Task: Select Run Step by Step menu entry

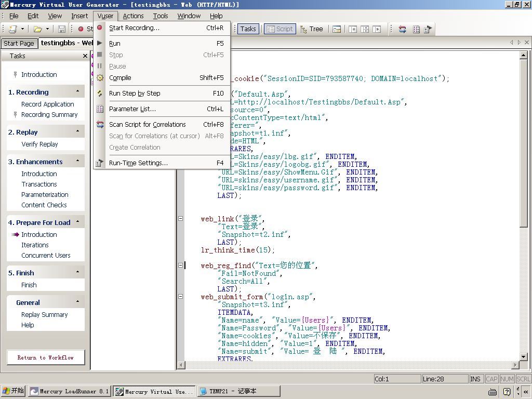Action: pos(135,93)
